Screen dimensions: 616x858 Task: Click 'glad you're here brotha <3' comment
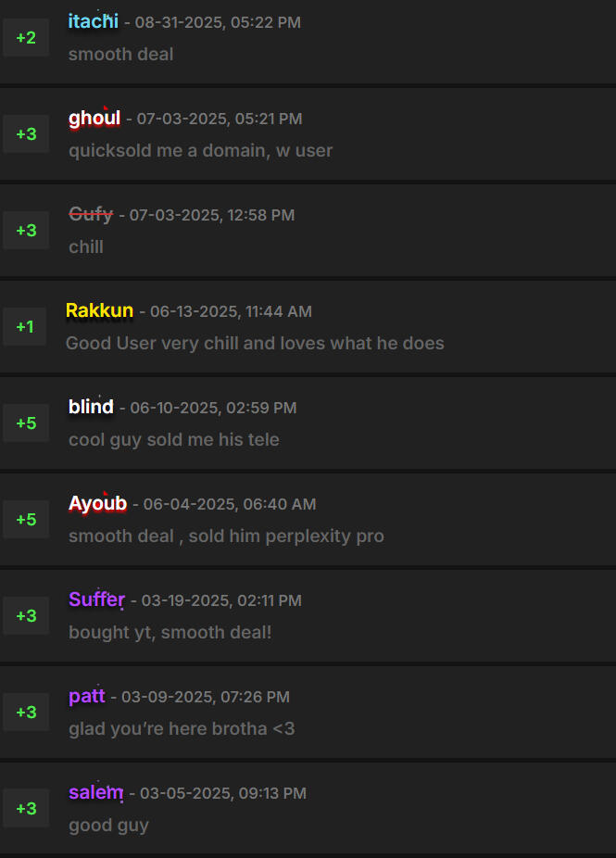click(182, 728)
